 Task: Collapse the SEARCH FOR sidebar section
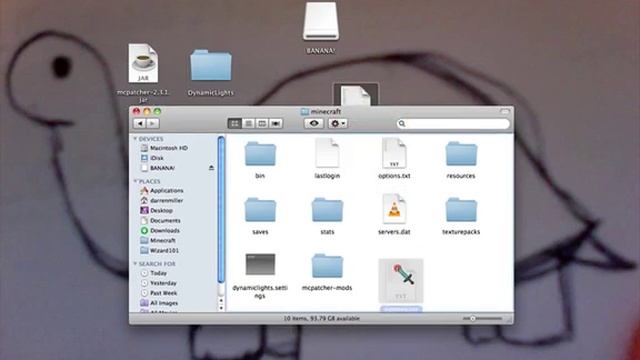(135, 264)
